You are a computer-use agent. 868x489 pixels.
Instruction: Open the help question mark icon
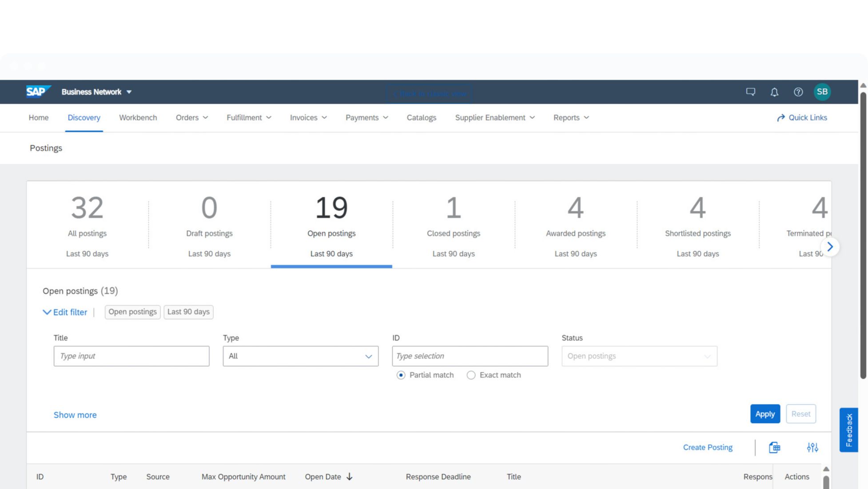pos(798,92)
